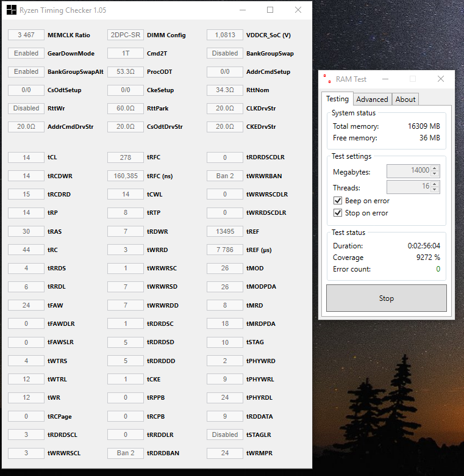Click the tSTAGLR Disabled field
The image size is (464, 476).
pos(225,435)
